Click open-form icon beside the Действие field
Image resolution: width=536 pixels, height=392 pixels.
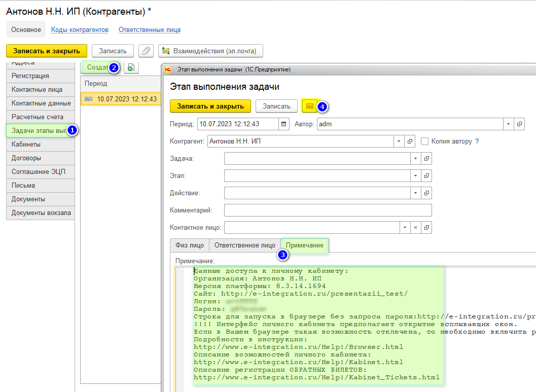pos(426,193)
